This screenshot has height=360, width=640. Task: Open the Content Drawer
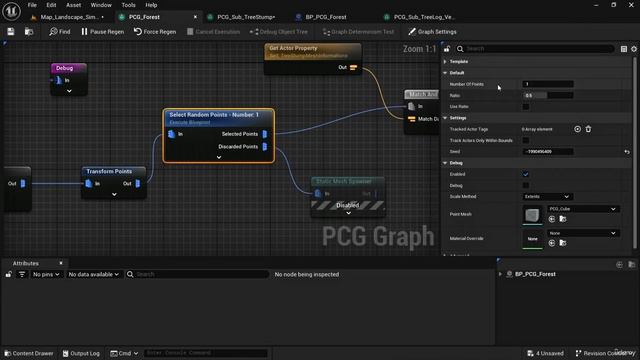(29, 353)
